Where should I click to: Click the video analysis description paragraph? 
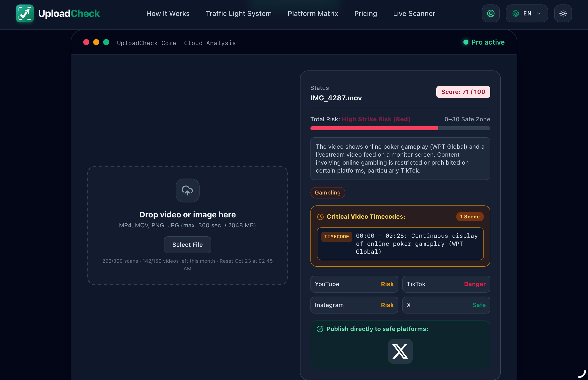[x=400, y=159]
